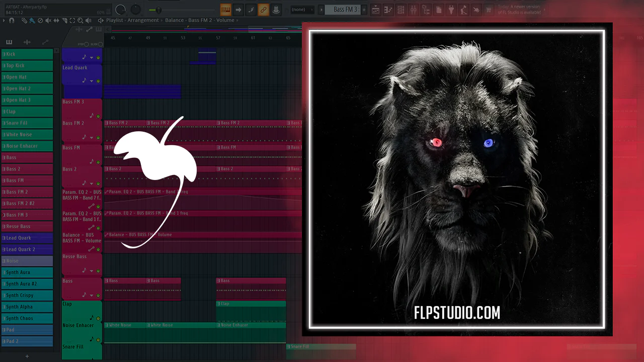Select the mute speaker tool
This screenshot has width=644, height=362.
48,21
